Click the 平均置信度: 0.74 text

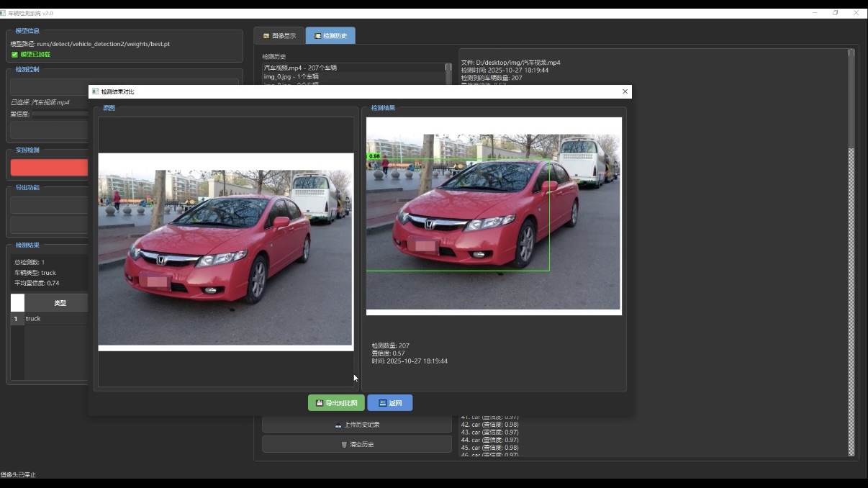pyautogui.click(x=37, y=283)
